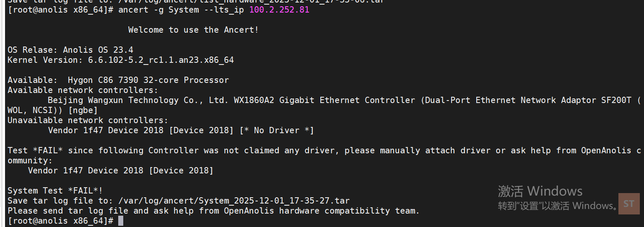The width and height of the screenshot is (644, 227).
Task: Click the Hygon C86 7390 processor text
Action: click(148, 80)
